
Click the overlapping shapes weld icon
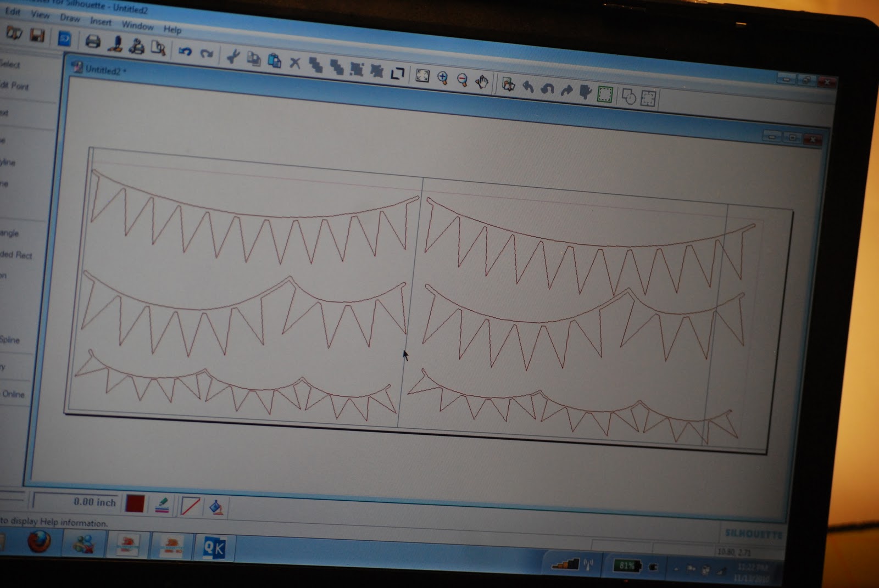click(x=629, y=97)
